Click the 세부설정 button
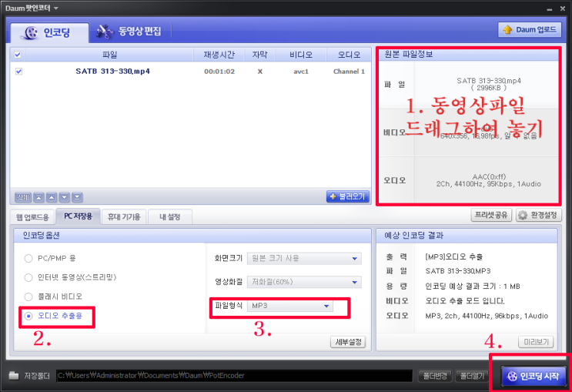572x392 pixels. pos(348,342)
